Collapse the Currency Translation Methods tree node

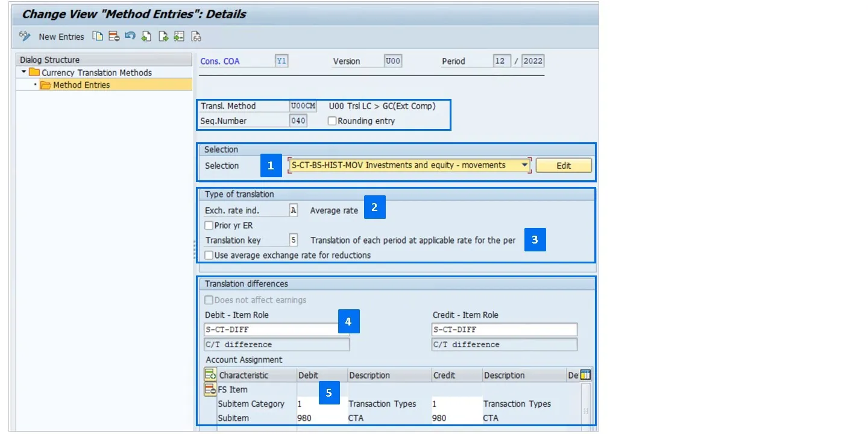24,72
